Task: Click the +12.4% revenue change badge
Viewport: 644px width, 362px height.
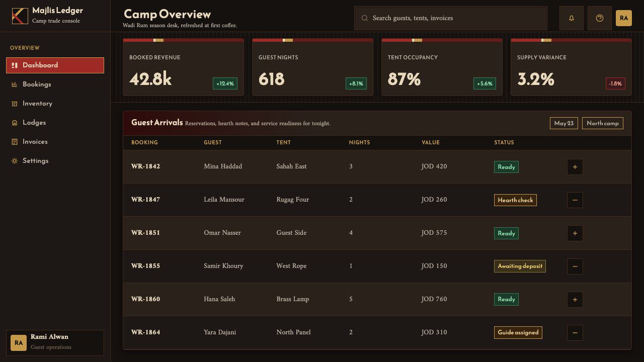Action: (x=225, y=84)
